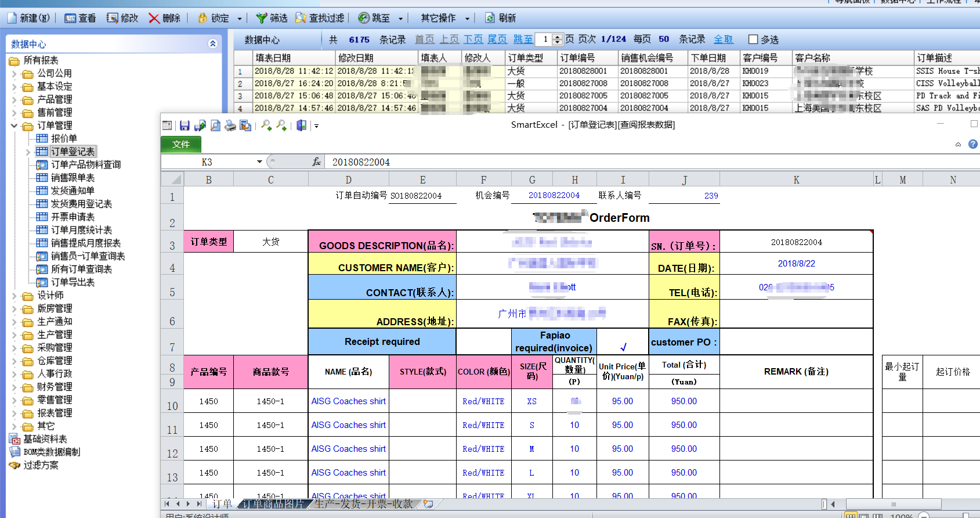Viewport: 980px width, 518px height.
Task: Click the 尾页 (last page) link
Action: tap(497, 39)
